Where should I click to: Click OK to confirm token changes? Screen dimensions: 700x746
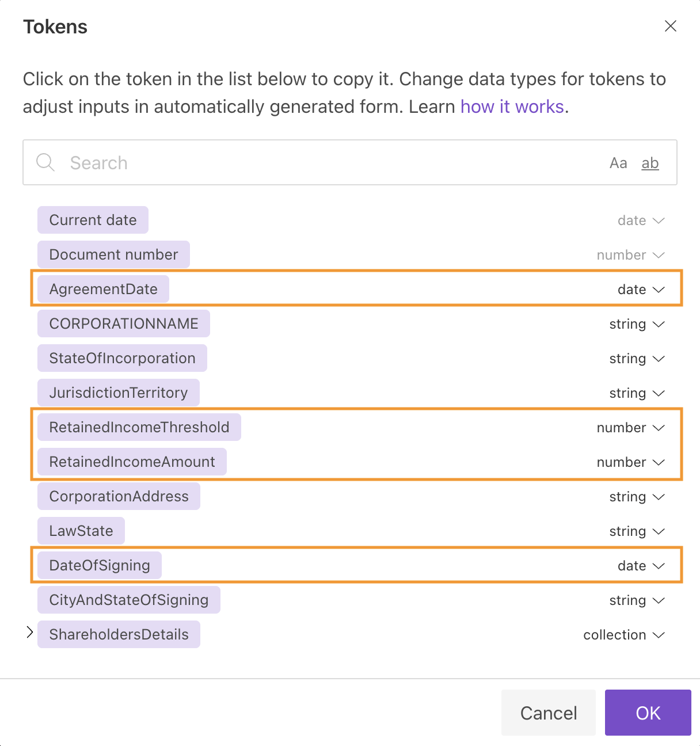tap(648, 713)
